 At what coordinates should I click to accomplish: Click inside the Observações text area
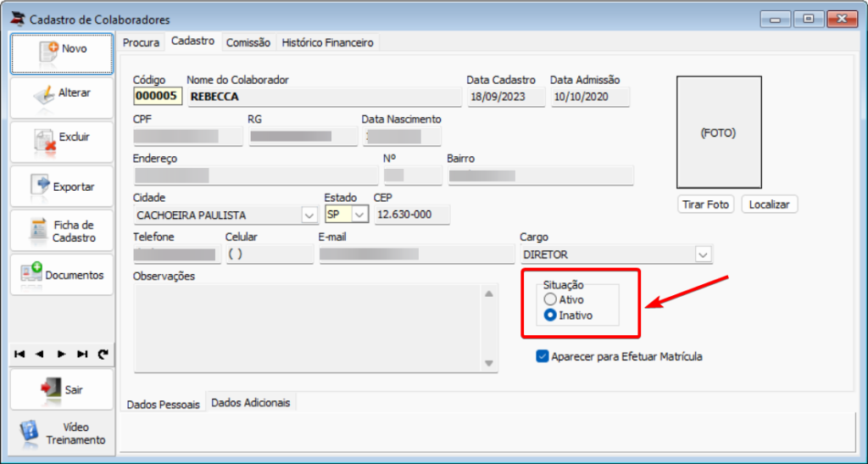tap(307, 327)
